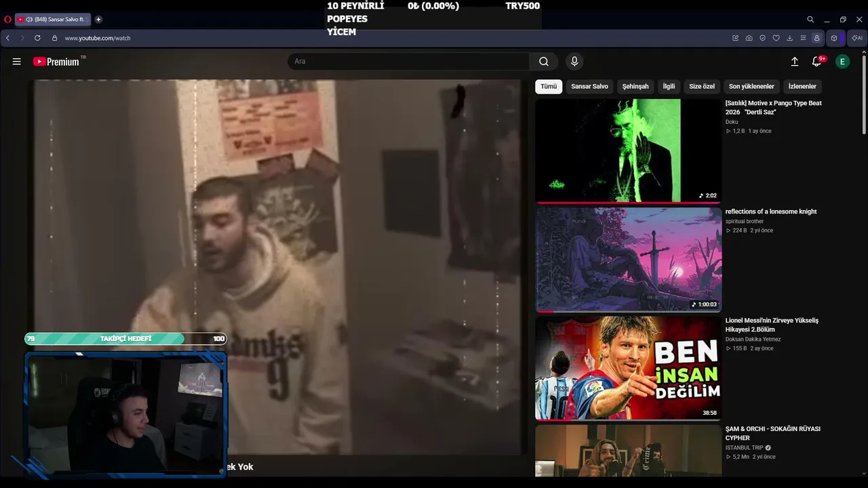The image size is (868, 488).
Task: Submit search with magnifier button
Action: (544, 62)
